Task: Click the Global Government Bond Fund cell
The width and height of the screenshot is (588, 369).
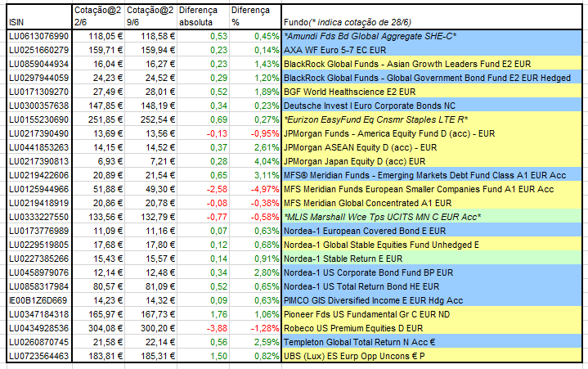Action: (x=432, y=78)
